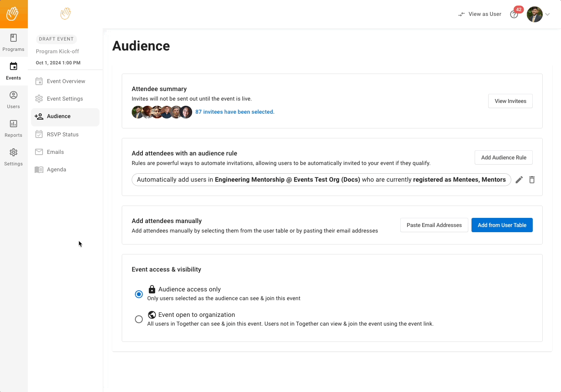Delete the audience rule with trash icon
The height and width of the screenshot is (392, 561).
pyautogui.click(x=532, y=180)
